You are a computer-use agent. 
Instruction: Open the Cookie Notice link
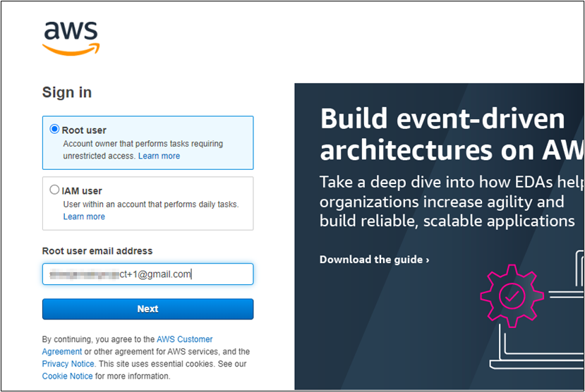coord(67,376)
